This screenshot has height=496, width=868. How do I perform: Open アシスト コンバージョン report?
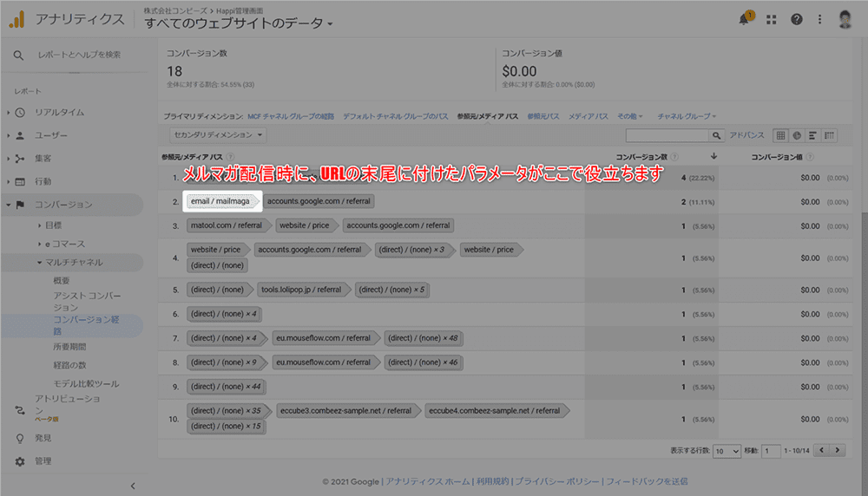click(87, 302)
